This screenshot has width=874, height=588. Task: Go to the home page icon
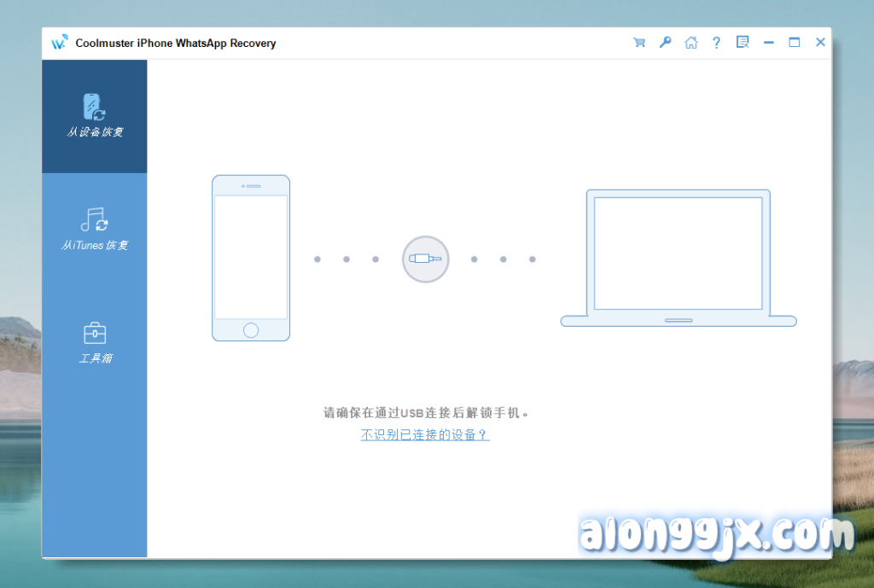[x=690, y=43]
